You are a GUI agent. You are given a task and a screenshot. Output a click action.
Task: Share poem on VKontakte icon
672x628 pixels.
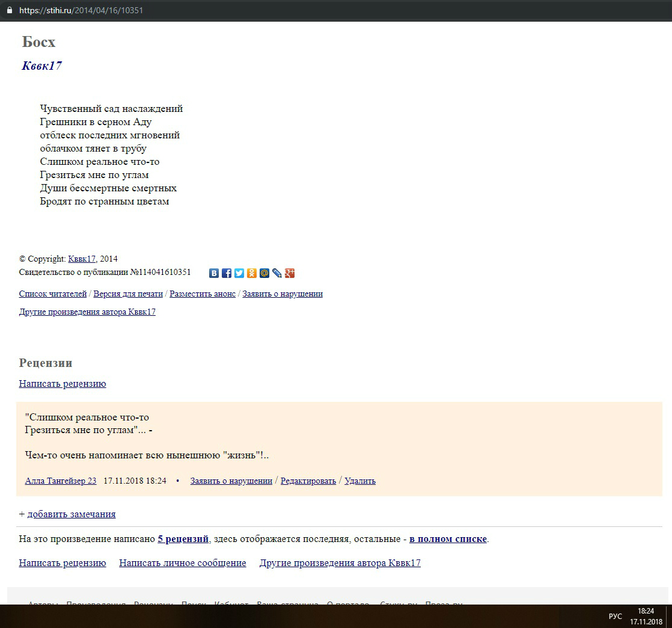coord(214,273)
